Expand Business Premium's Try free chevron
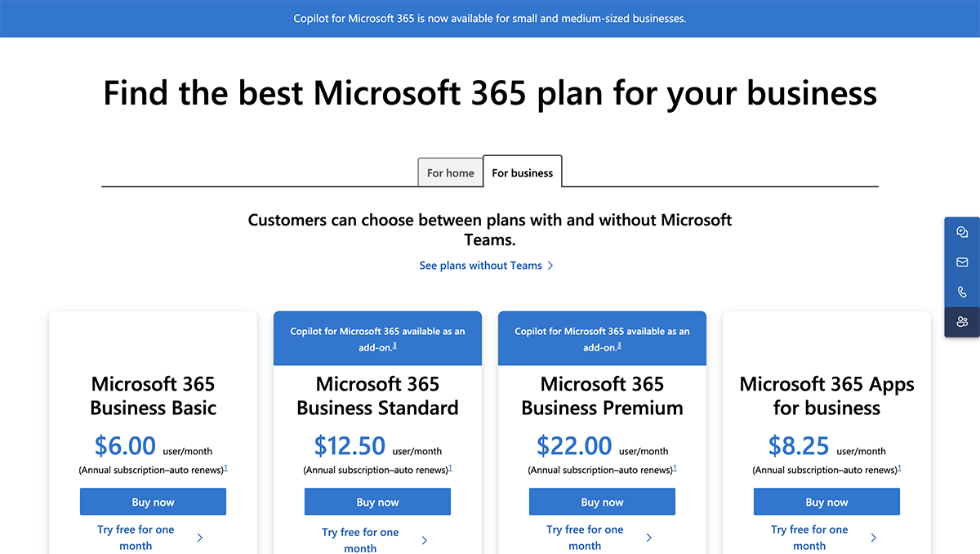Viewport: 980px width, 554px height. click(x=649, y=538)
